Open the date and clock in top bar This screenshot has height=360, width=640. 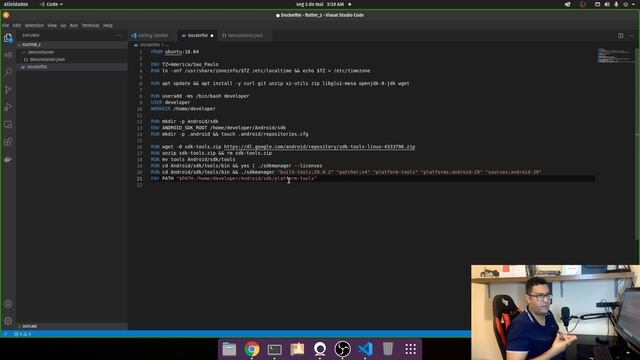point(320,4)
